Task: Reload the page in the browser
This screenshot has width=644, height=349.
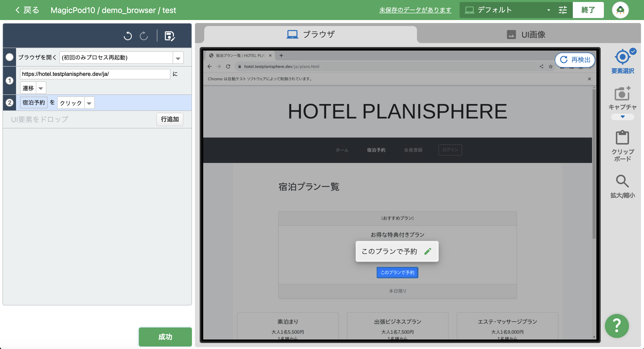Action: (x=228, y=66)
